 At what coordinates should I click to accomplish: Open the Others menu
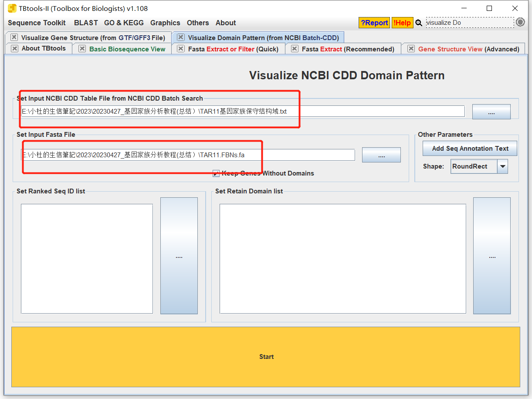(198, 23)
